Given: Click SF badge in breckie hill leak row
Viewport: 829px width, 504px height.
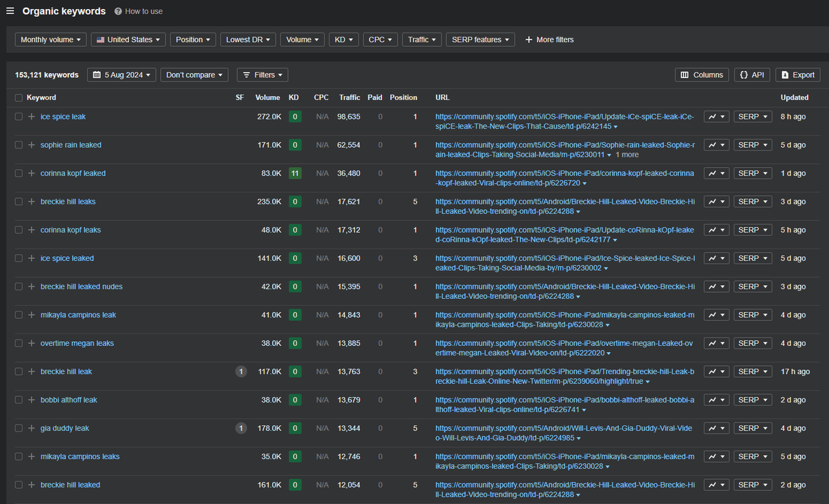Looking at the screenshot, I should click(x=240, y=371).
